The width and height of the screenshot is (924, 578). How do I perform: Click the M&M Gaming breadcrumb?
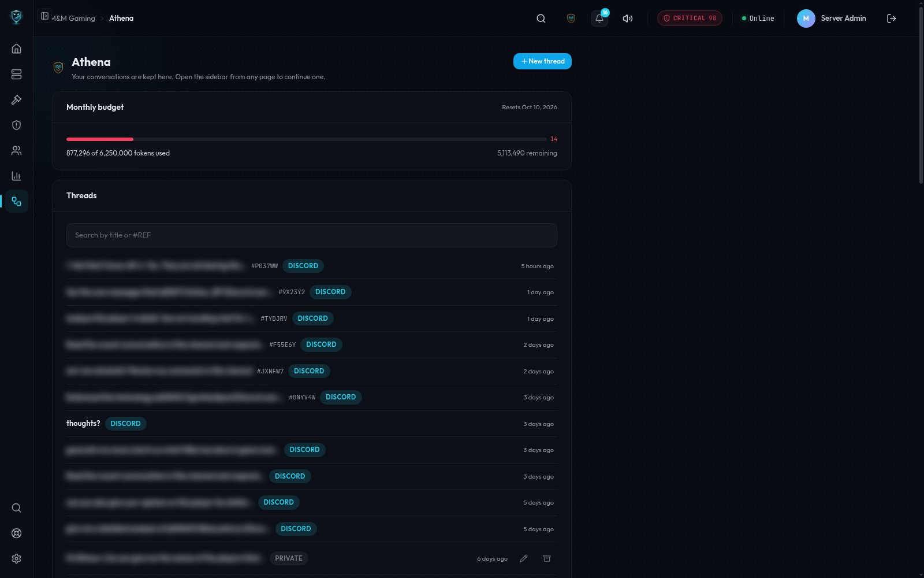(x=73, y=18)
